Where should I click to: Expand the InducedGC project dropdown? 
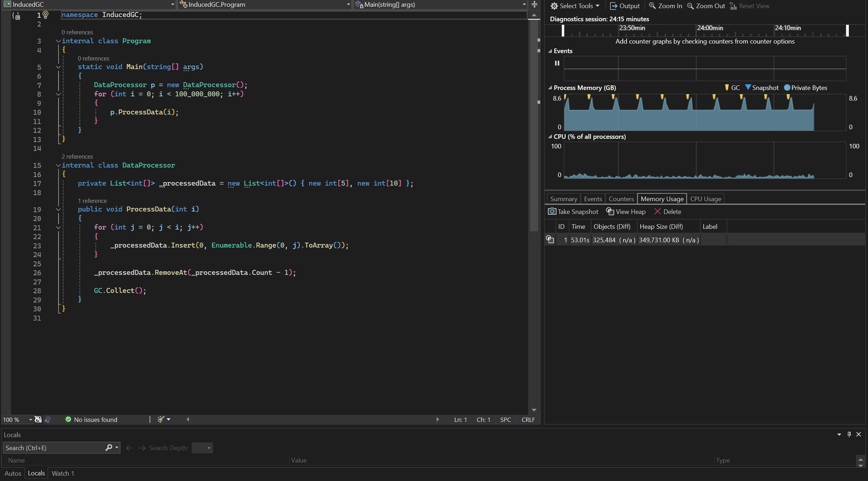click(x=170, y=4)
